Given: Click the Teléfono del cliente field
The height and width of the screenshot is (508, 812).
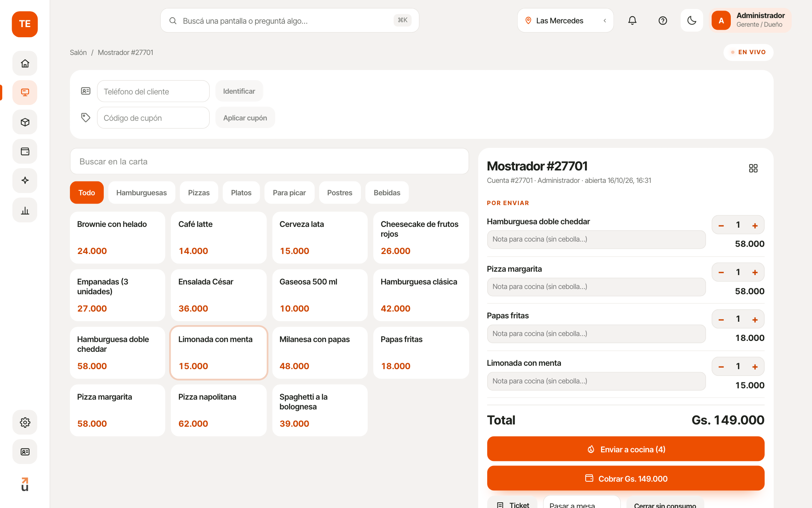Looking at the screenshot, I should [153, 91].
